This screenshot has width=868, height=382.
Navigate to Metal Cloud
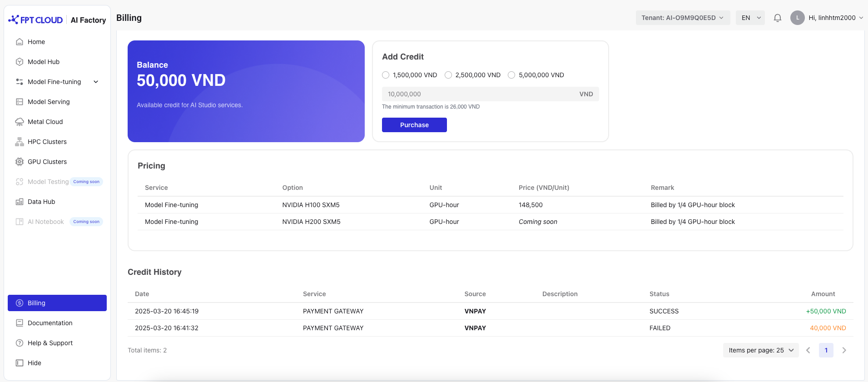point(57,122)
